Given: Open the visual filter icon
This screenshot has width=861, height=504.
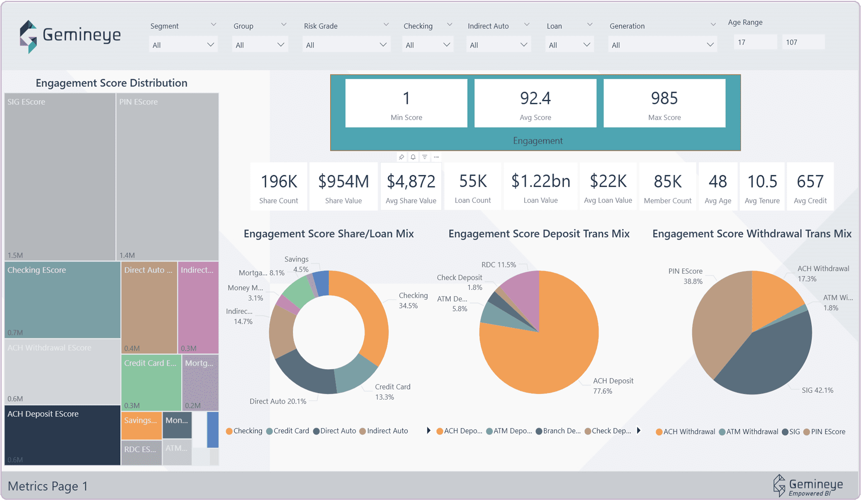Looking at the screenshot, I should pos(425,157).
